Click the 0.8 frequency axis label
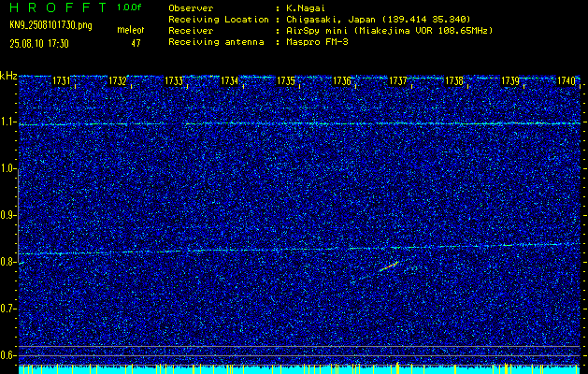 point(6,262)
